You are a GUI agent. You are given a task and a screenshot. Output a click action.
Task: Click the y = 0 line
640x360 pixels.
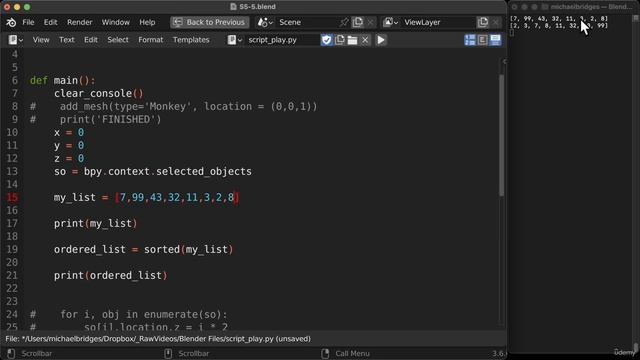click(69, 146)
